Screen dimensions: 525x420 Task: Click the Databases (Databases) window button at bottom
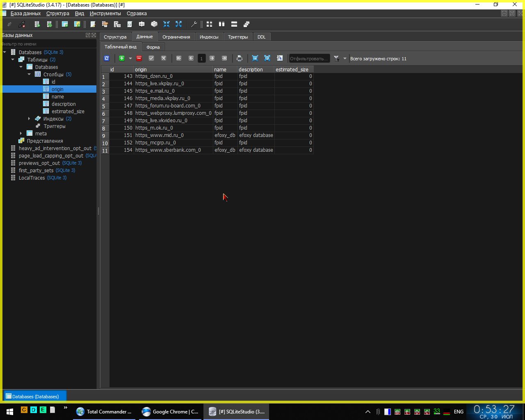tap(35, 397)
